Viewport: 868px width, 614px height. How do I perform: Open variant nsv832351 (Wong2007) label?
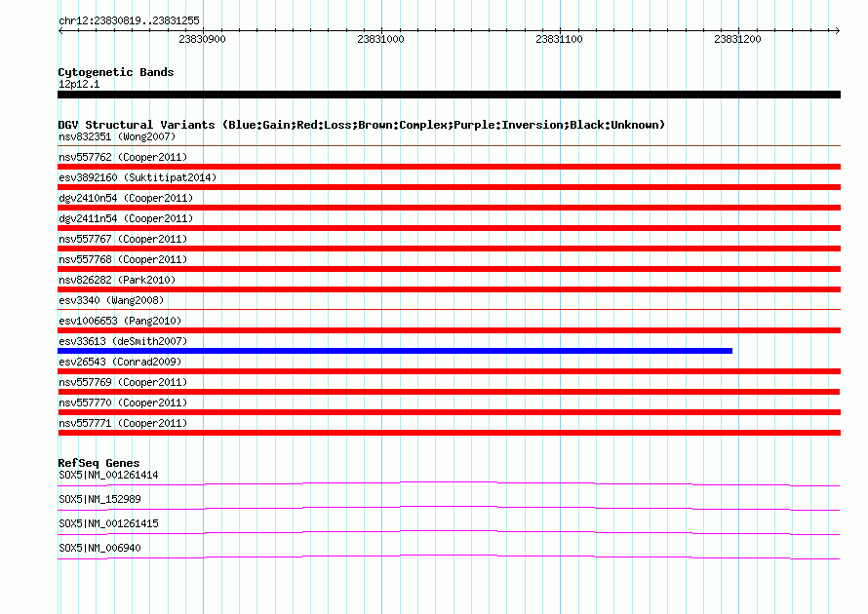(x=117, y=136)
